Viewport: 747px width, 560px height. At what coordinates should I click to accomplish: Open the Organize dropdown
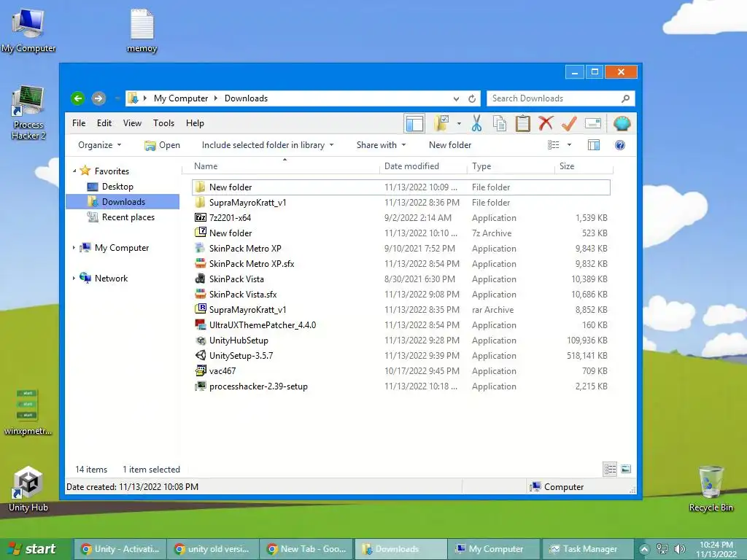tap(99, 145)
